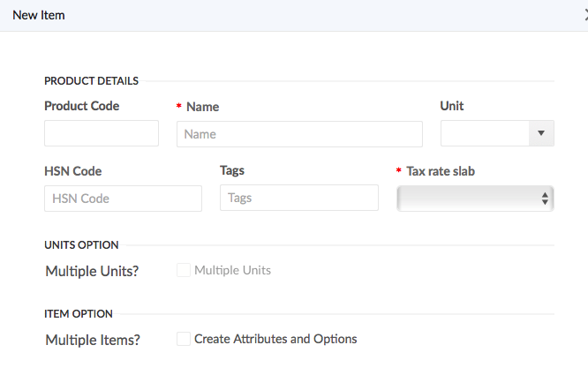Click the HSN Code field label

[73, 171]
